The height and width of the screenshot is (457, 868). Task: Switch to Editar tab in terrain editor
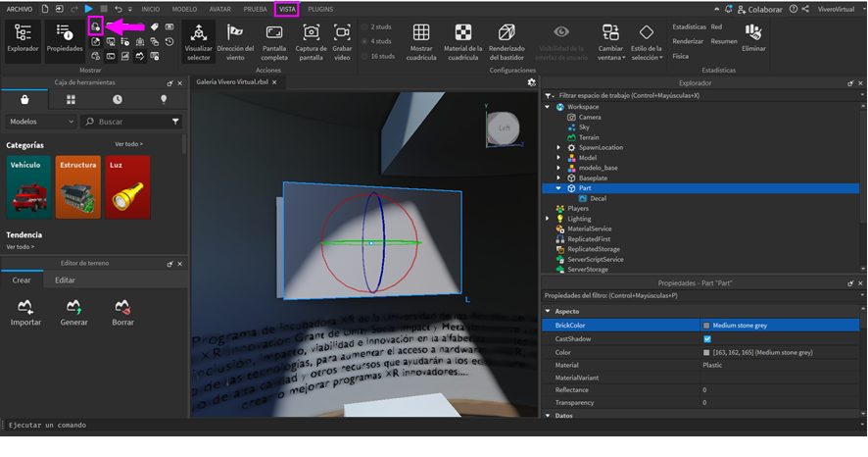click(x=65, y=279)
